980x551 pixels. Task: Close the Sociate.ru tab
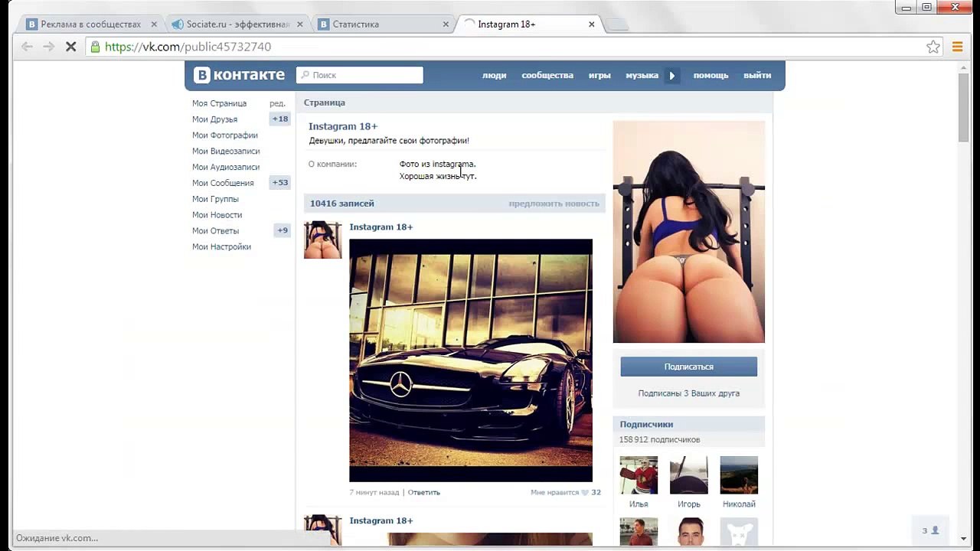coord(300,24)
